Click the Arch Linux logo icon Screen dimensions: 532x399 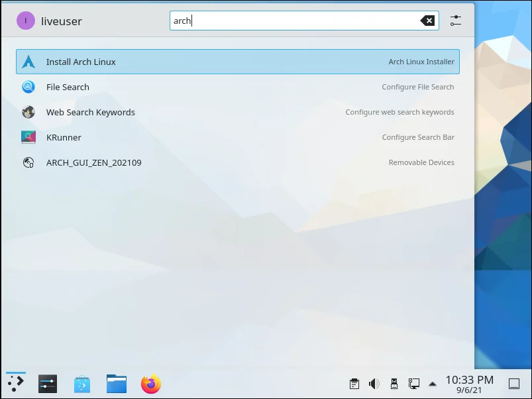pos(28,62)
